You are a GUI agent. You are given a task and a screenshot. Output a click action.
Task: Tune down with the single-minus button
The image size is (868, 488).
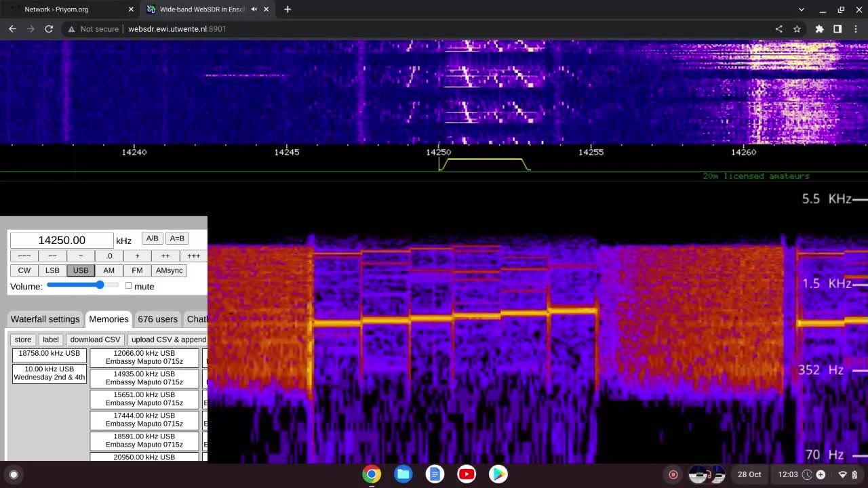click(81, 256)
